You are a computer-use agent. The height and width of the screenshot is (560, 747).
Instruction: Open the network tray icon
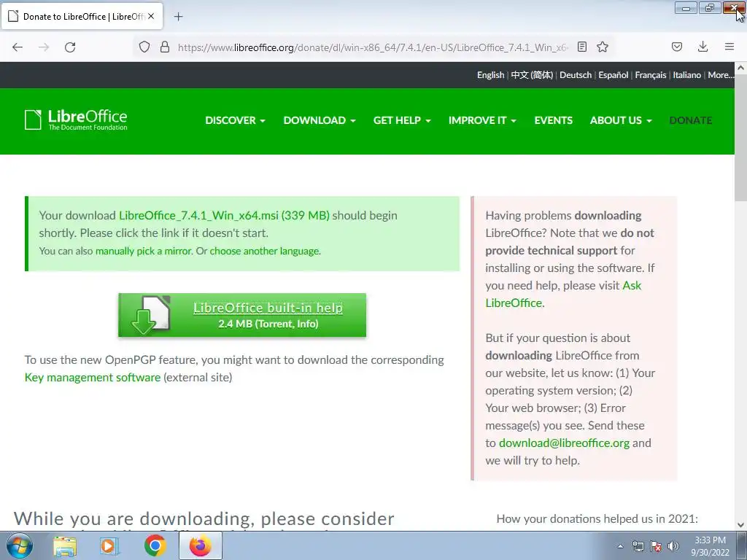(638, 546)
